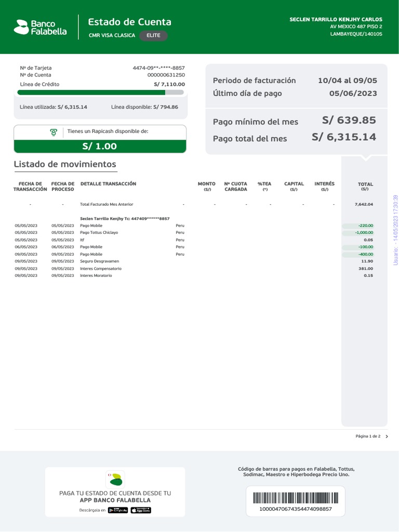Select previous month total 7,642.04
Viewport: 399px width, 532px height.
364,204
